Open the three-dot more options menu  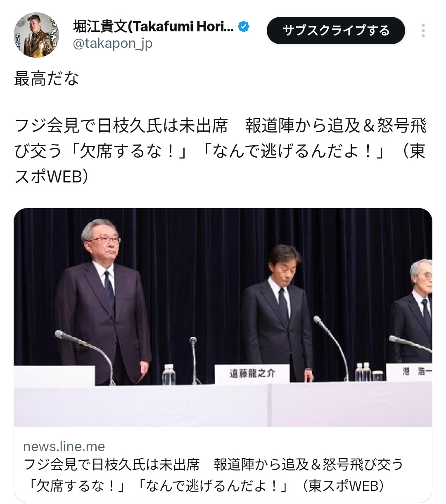423,31
